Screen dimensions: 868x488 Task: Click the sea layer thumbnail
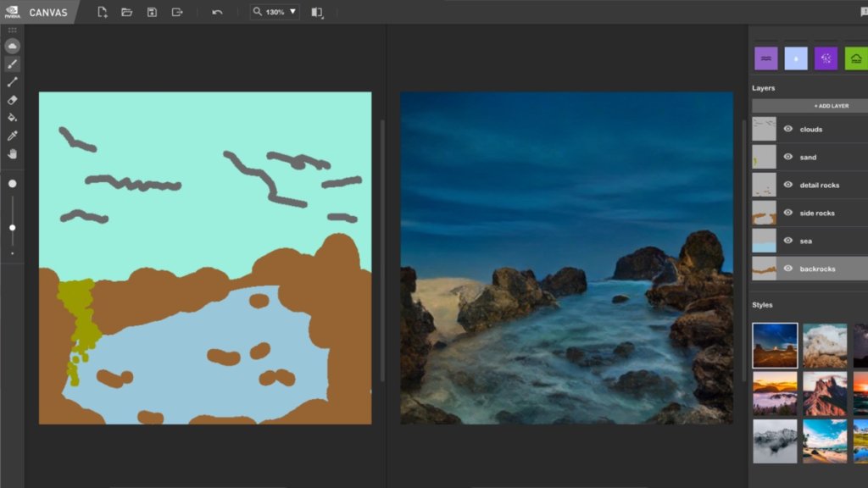[x=764, y=241]
